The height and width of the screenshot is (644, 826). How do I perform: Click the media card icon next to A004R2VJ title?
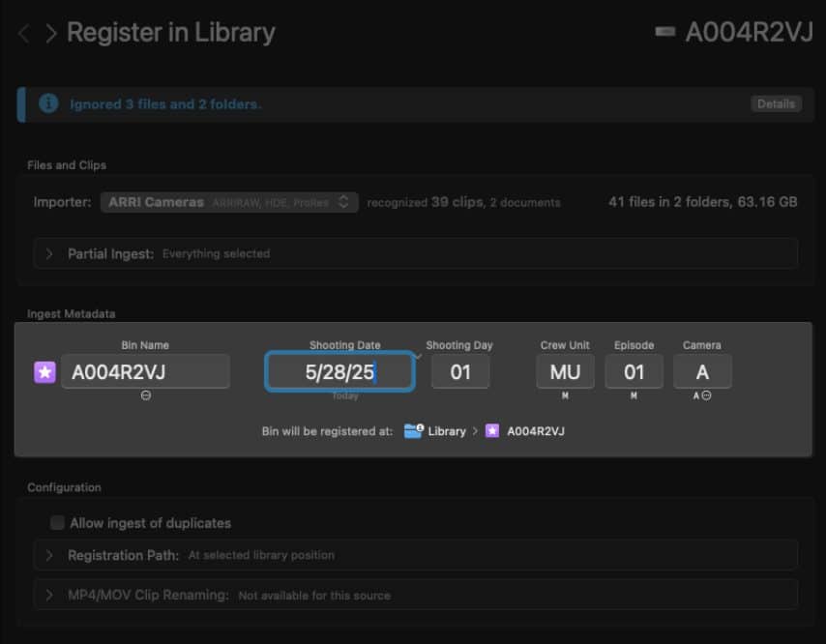(664, 32)
